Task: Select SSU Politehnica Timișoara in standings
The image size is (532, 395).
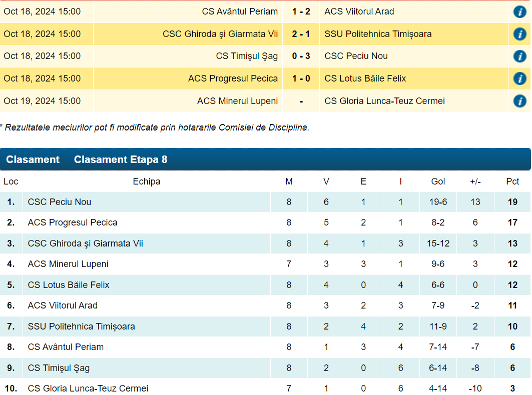Action: (82, 326)
